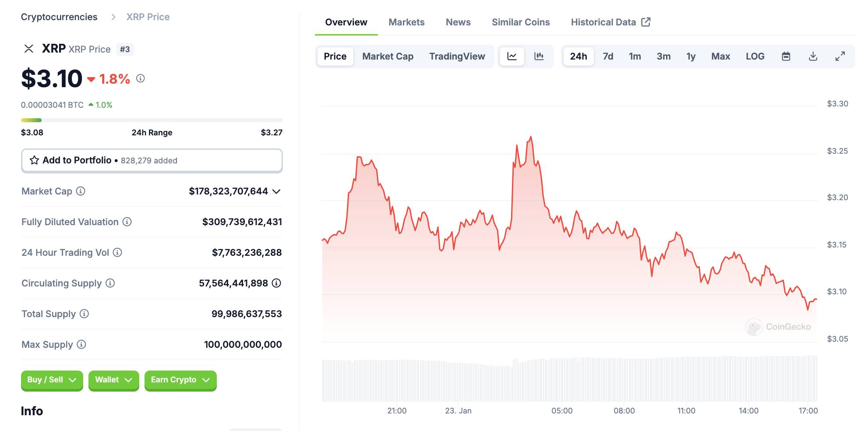Select the 3m time range

(663, 56)
